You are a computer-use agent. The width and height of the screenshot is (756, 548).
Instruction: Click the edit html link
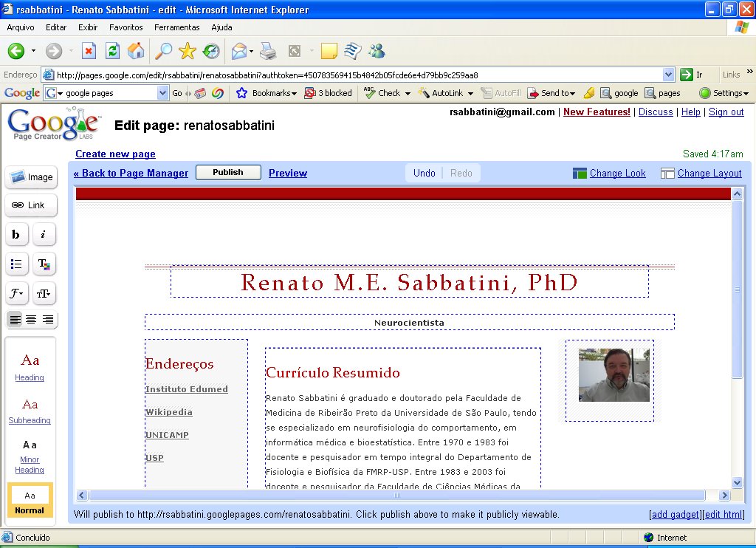click(724, 514)
